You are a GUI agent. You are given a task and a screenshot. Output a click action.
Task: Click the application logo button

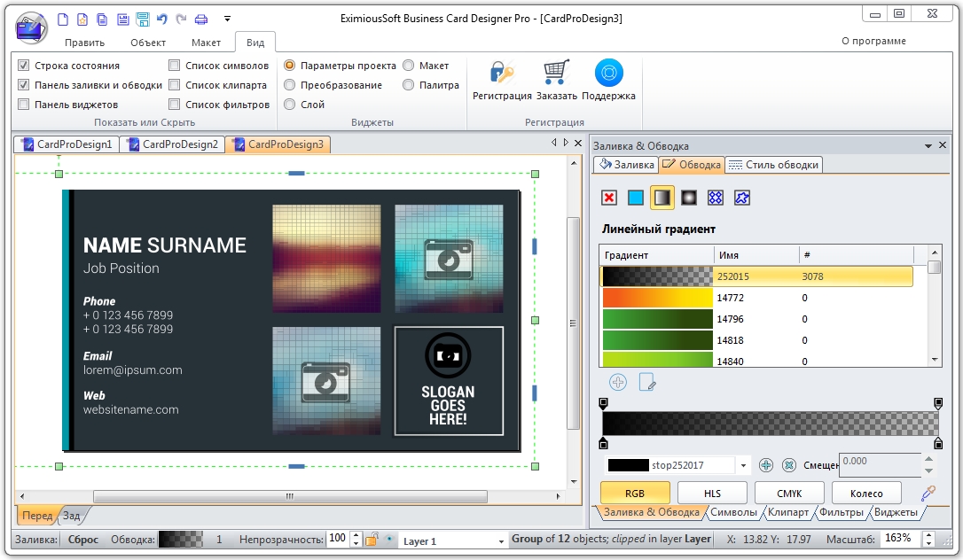[31, 27]
